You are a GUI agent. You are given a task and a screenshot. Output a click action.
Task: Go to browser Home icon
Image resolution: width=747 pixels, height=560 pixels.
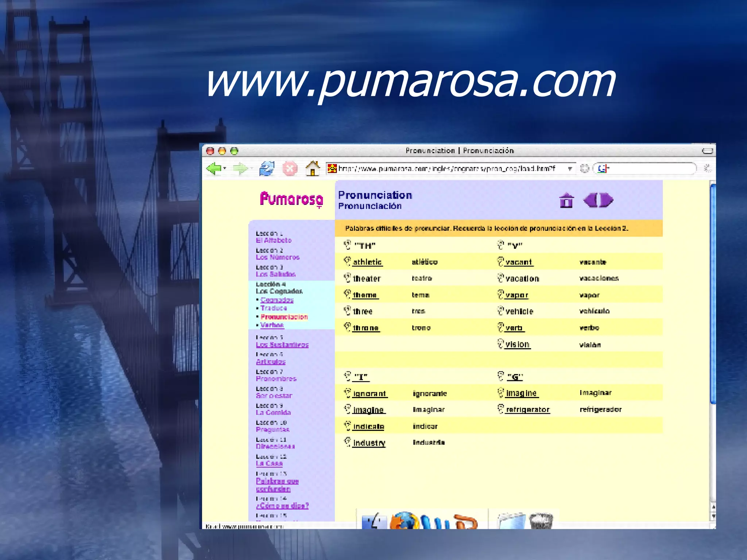tap(313, 168)
